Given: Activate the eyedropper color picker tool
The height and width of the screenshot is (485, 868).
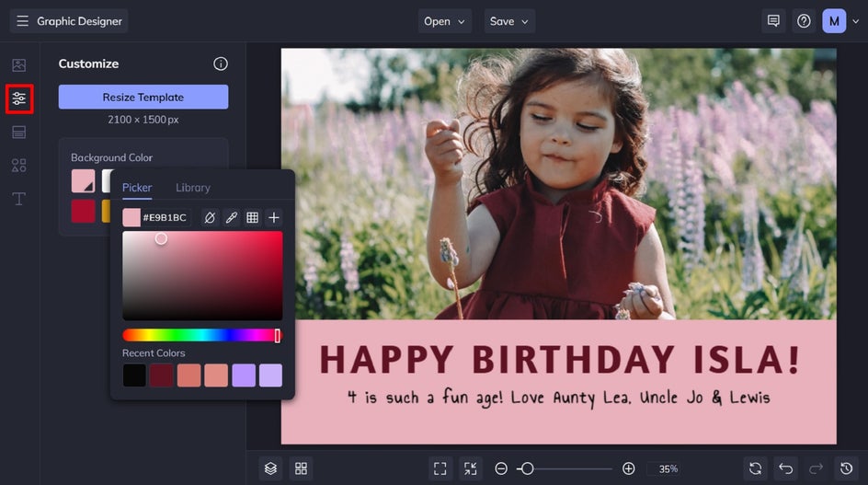Looking at the screenshot, I should (232, 217).
